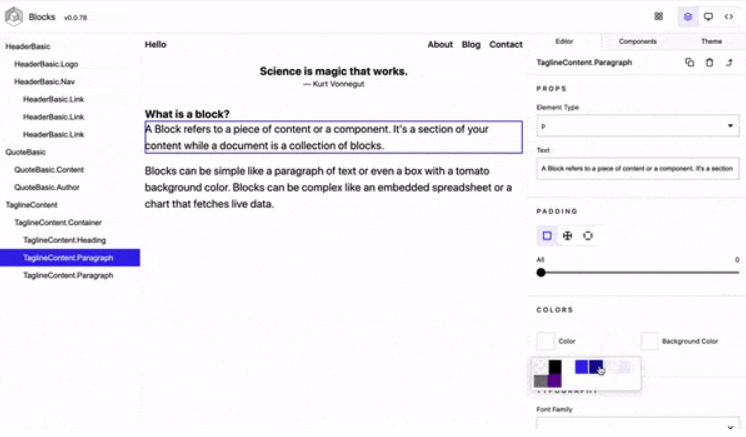The image size is (746, 437).
Task: Select the purple cube editor mode icon
Action: 688,17
